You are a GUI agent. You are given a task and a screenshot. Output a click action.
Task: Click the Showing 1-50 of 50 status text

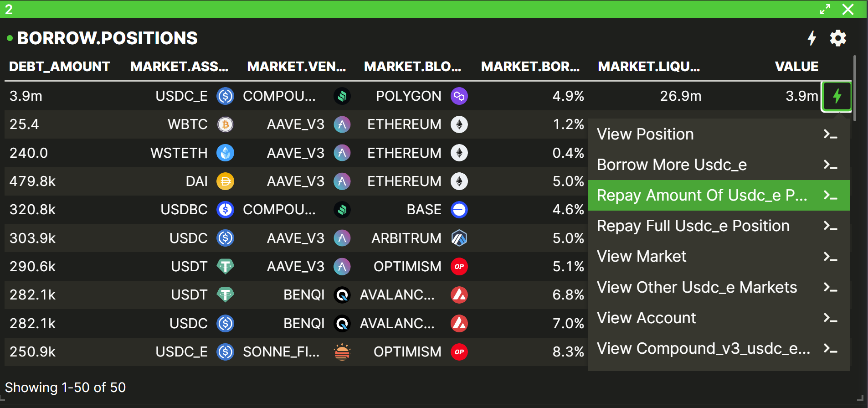(x=65, y=387)
